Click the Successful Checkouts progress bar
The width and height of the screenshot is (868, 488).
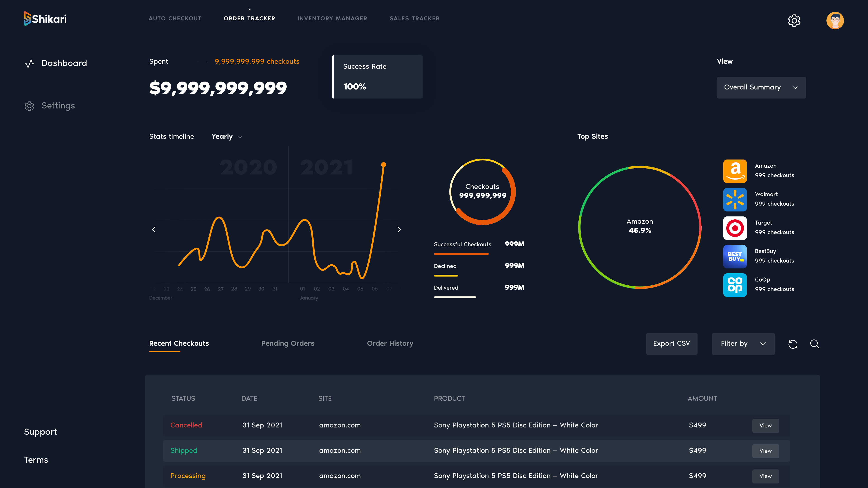point(461,254)
